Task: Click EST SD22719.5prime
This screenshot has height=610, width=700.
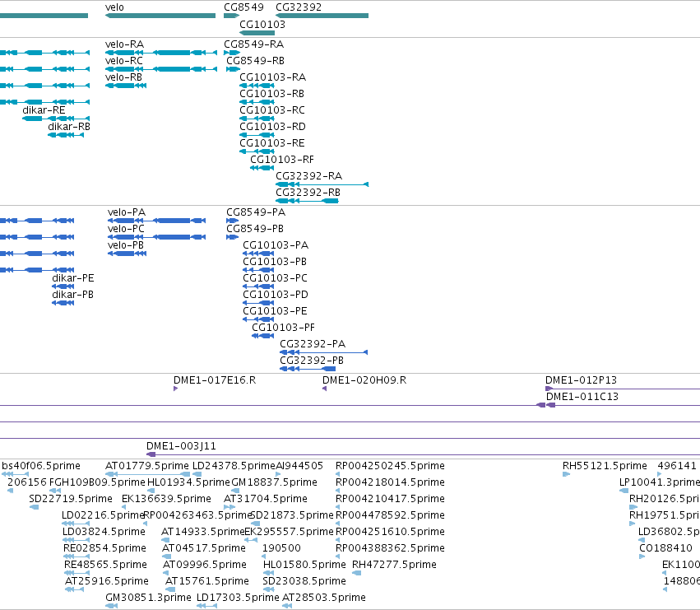Action: (34, 507)
